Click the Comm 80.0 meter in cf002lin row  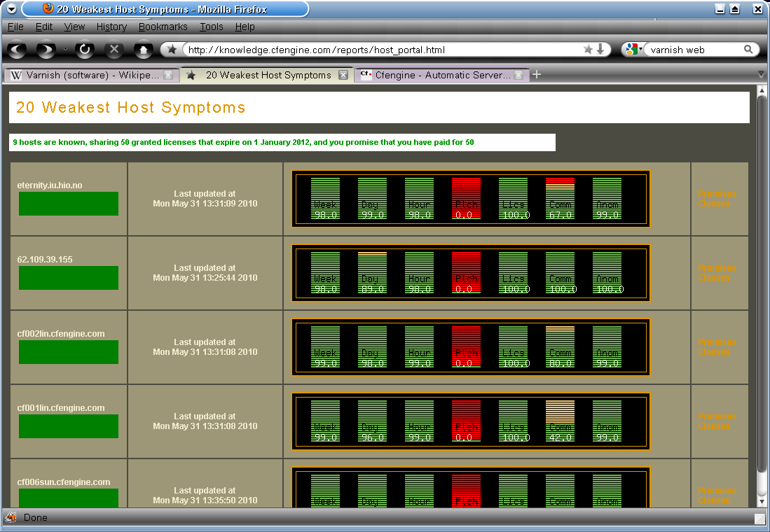tap(560, 346)
